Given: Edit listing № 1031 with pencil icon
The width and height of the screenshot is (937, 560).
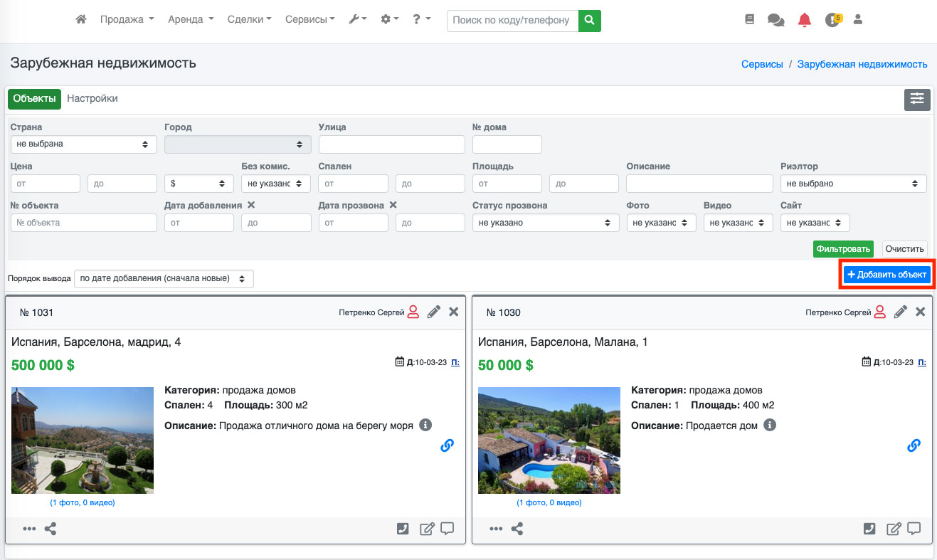Looking at the screenshot, I should click(434, 312).
